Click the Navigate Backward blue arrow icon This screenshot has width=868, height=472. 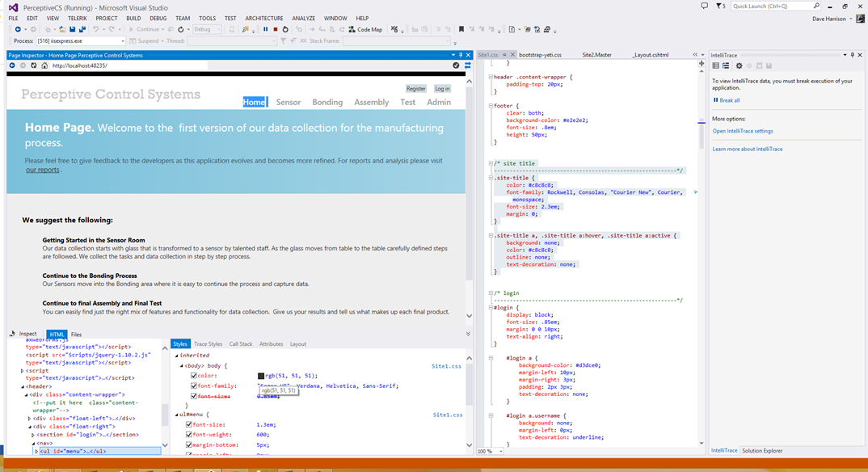17,28
